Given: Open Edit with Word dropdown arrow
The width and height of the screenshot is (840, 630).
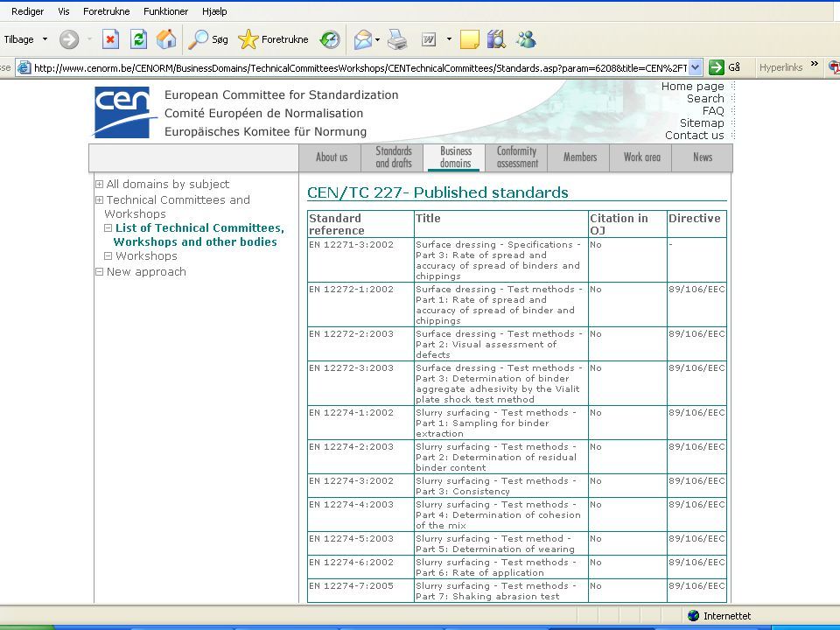Looking at the screenshot, I should click(x=449, y=39).
